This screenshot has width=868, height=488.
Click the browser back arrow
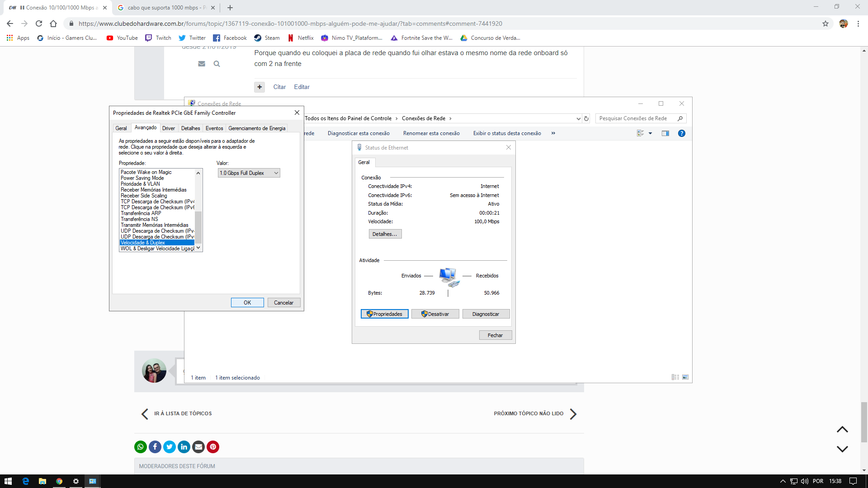tap(10, 23)
